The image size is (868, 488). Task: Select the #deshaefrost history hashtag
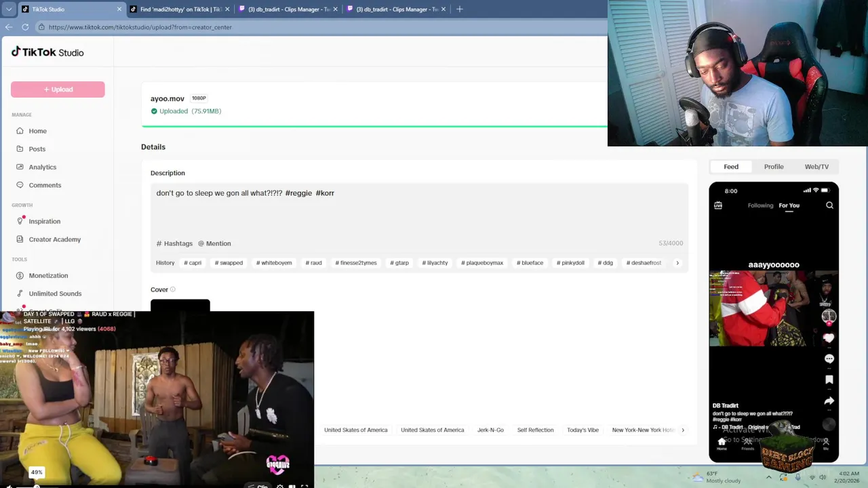(644, 263)
